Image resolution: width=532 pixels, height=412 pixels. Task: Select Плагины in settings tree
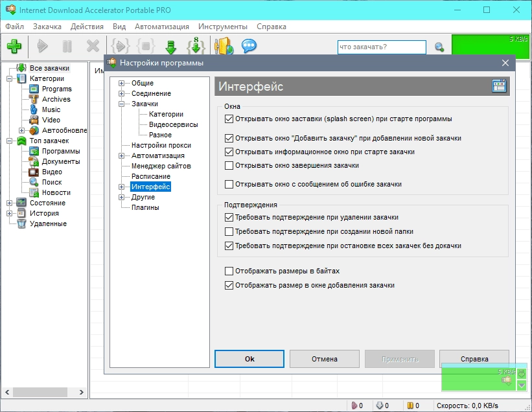[x=145, y=207]
